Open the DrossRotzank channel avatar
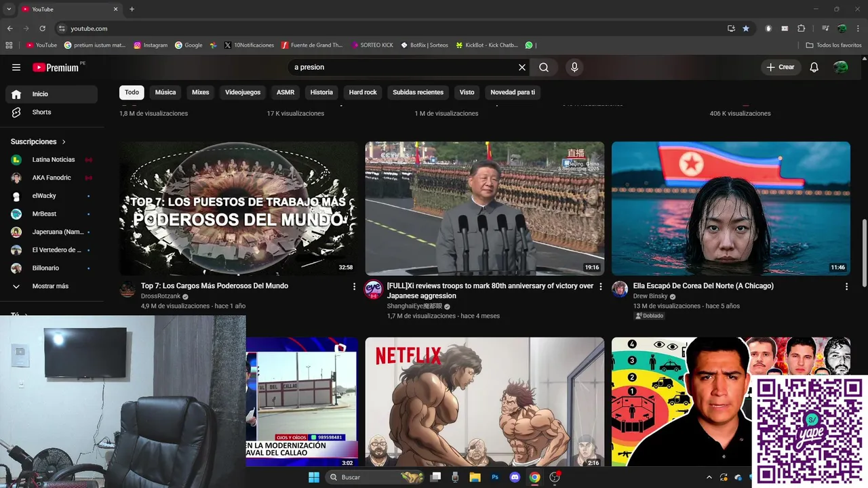The height and width of the screenshot is (488, 868). coord(127,289)
